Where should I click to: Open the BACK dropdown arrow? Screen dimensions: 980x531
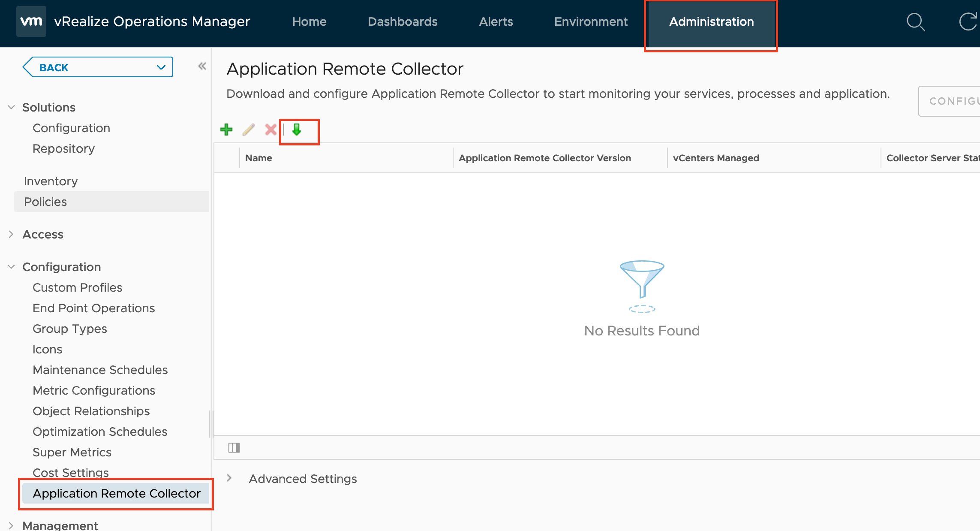[161, 67]
